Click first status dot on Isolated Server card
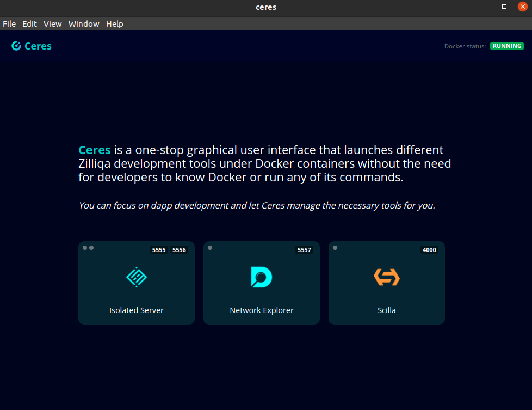Screen dimensions: 532x410 click(x=85, y=248)
